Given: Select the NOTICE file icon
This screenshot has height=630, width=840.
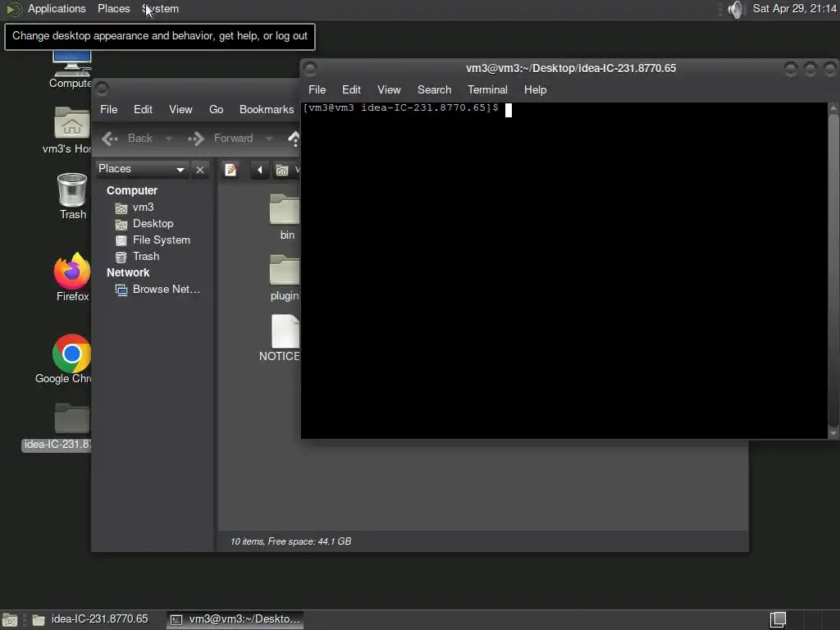Looking at the screenshot, I should click(x=285, y=331).
